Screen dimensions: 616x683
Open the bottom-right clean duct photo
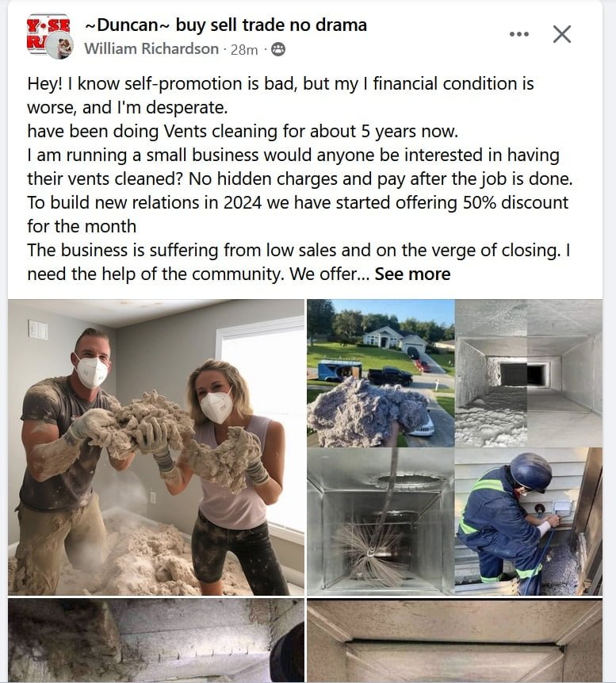point(454,640)
